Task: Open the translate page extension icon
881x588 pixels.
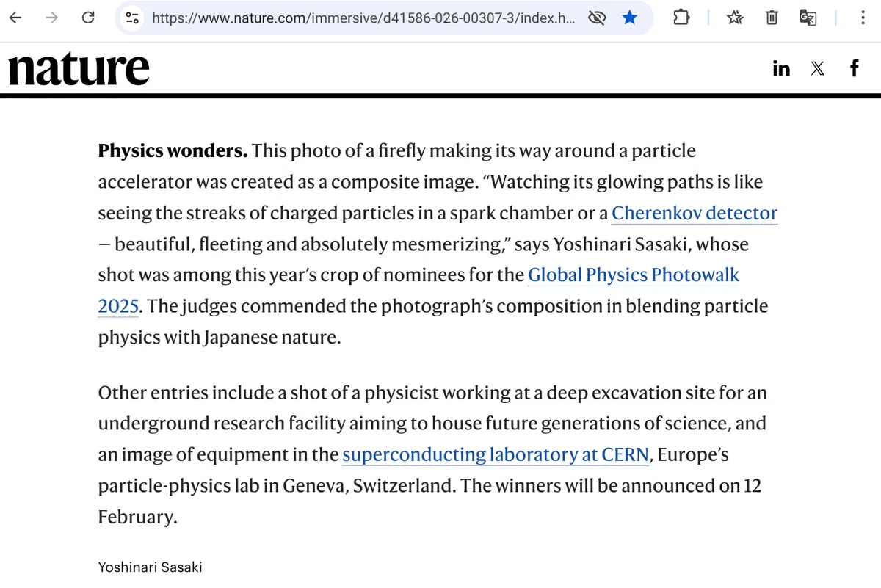Action: click(808, 18)
